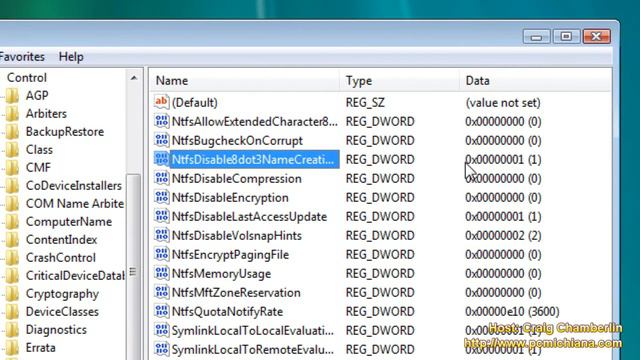
Task: Sort values by the Type column
Action: click(x=399, y=80)
